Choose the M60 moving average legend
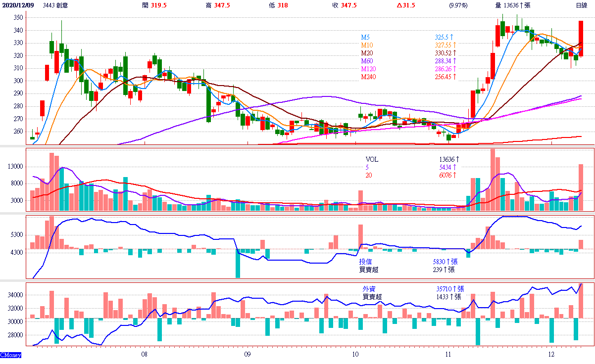This screenshot has width=595, height=364. click(x=367, y=61)
